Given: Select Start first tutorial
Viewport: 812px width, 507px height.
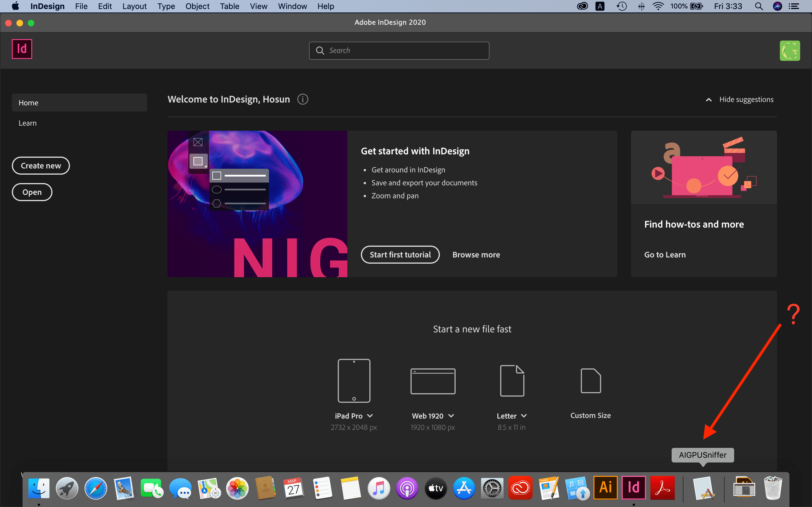Looking at the screenshot, I should pos(400,255).
